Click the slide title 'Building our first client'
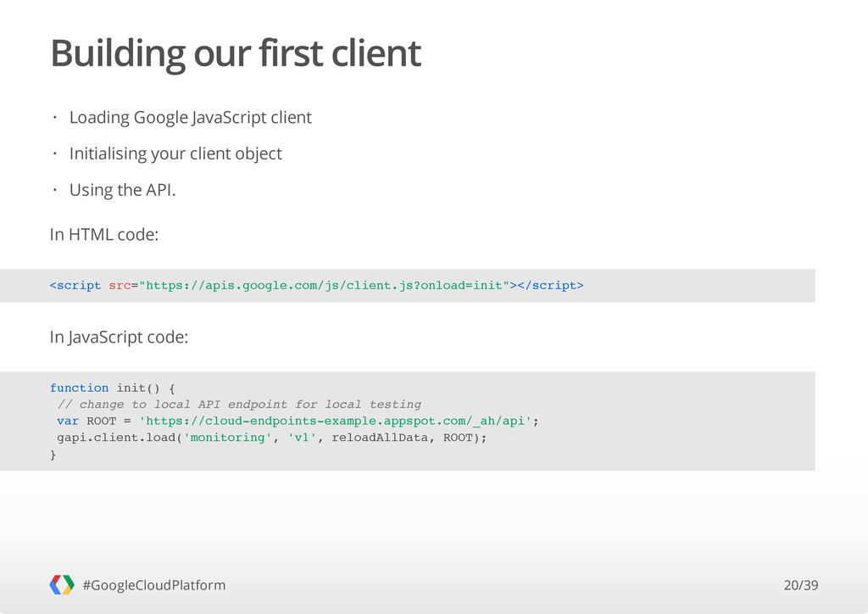This screenshot has height=614, width=868. (x=236, y=53)
